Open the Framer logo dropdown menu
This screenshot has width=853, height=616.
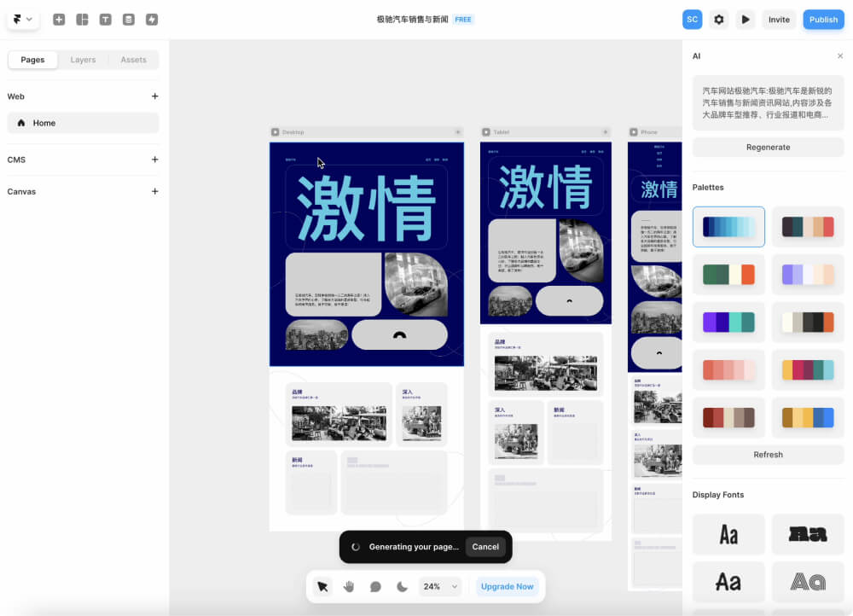coord(22,19)
